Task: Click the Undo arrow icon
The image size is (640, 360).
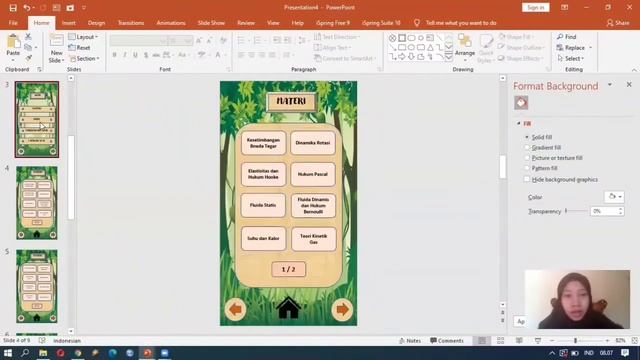Action: click(27, 8)
